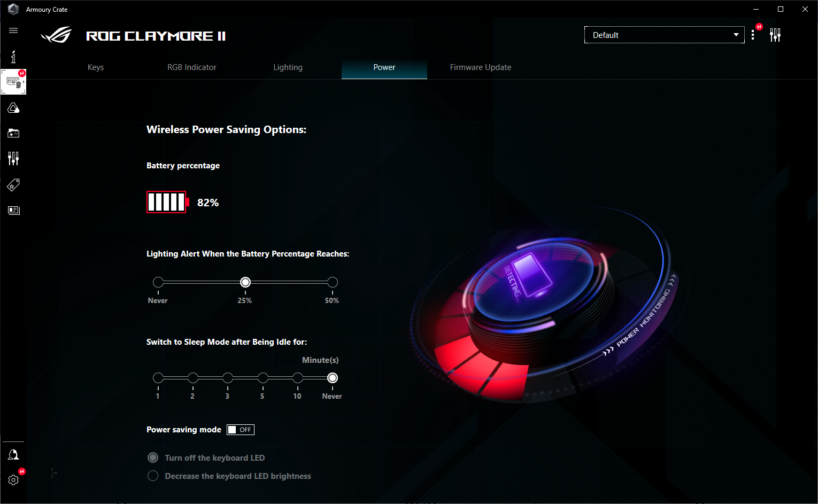Open the top-right equalizer sliders icon

(x=775, y=35)
